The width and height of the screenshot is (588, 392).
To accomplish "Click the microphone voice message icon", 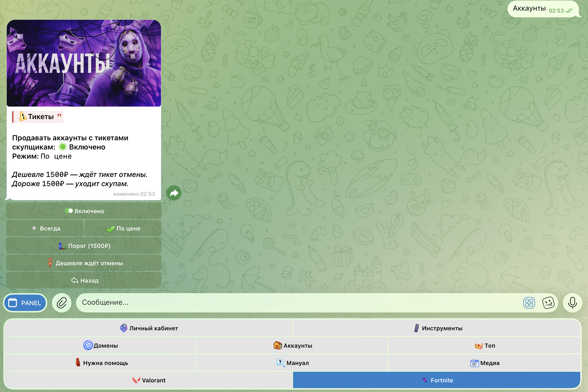I will pos(572,303).
